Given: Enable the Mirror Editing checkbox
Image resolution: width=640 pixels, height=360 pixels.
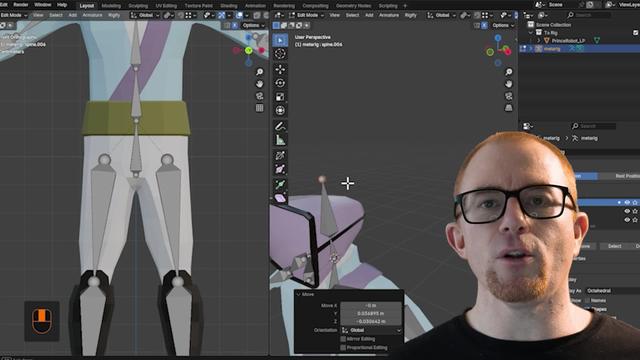Looking at the screenshot, I should coord(343,339).
